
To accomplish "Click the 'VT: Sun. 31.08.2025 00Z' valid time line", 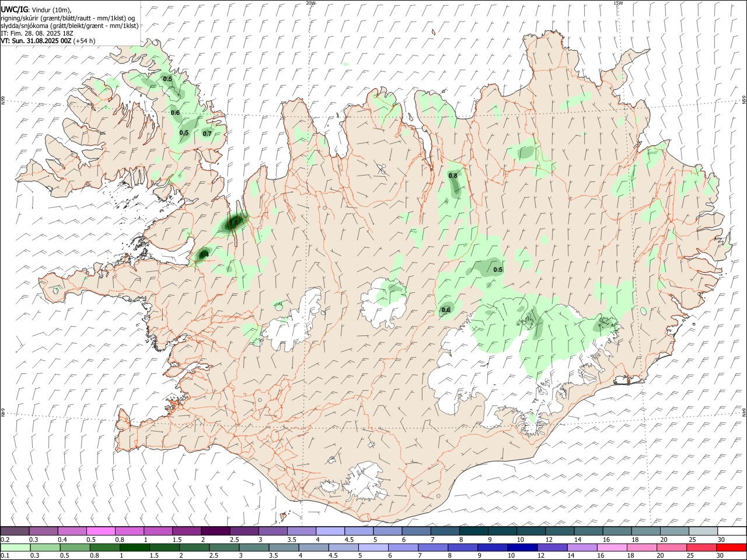I will [x=36, y=41].
